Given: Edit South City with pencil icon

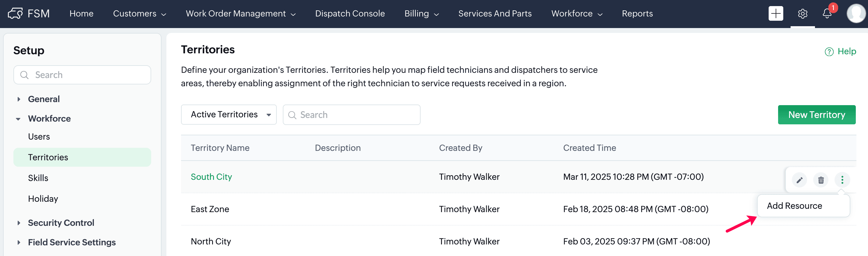Looking at the screenshot, I should [799, 180].
